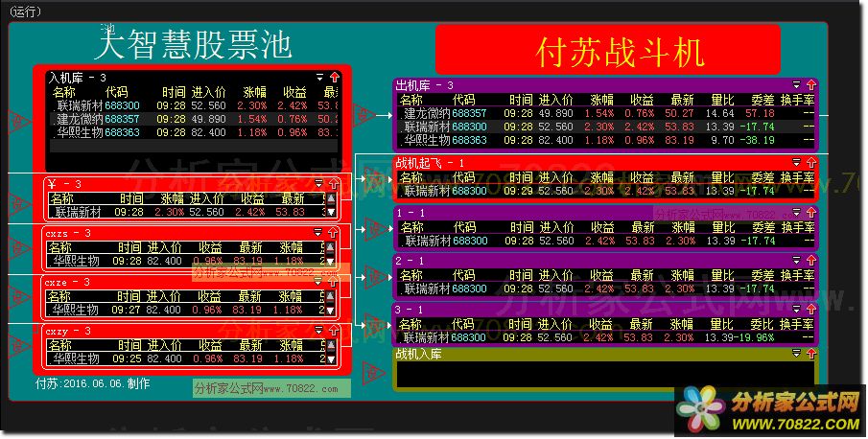Click the red up arrow of cxzy panel
This screenshot has width=868, height=439.
coord(334,331)
